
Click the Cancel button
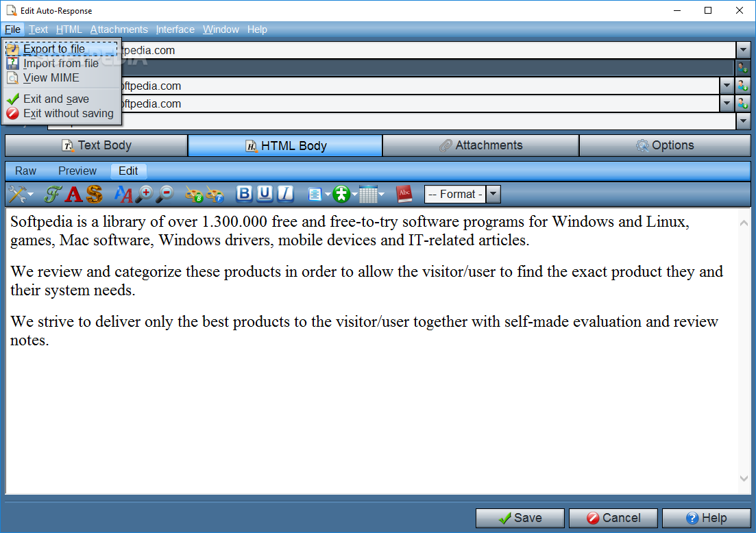(613, 518)
